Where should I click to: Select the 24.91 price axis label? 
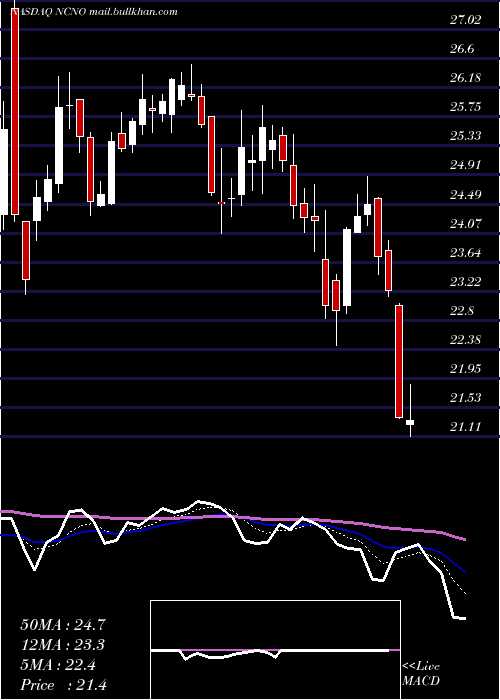click(466, 165)
